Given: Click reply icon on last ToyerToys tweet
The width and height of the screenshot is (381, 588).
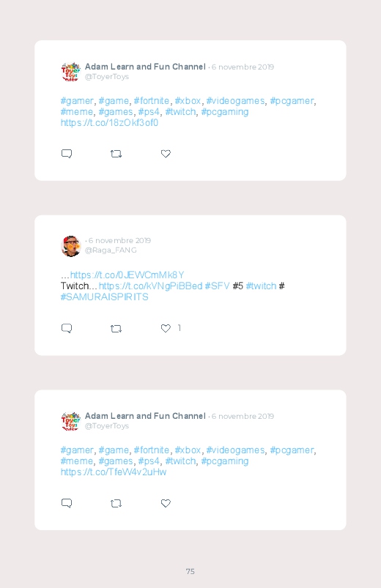Looking at the screenshot, I should (67, 503).
